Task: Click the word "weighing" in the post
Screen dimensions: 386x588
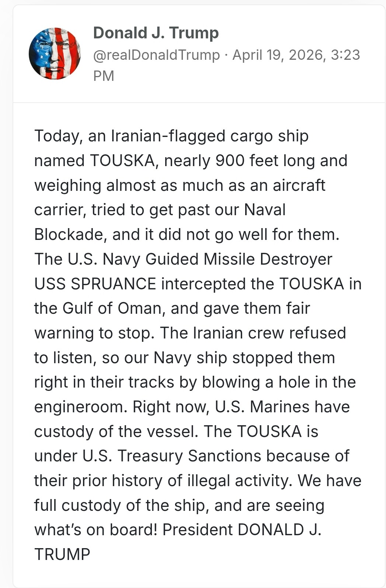Action: click(67, 185)
